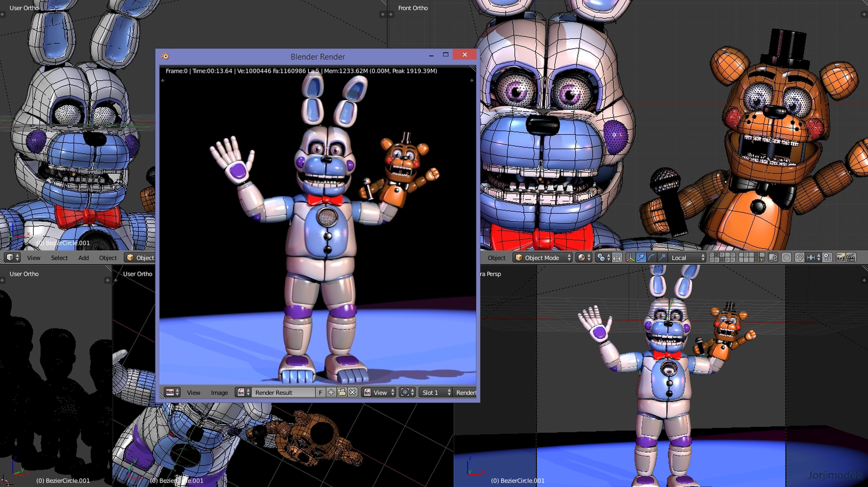
Task: Click the snap target grid icon
Action: click(828, 258)
